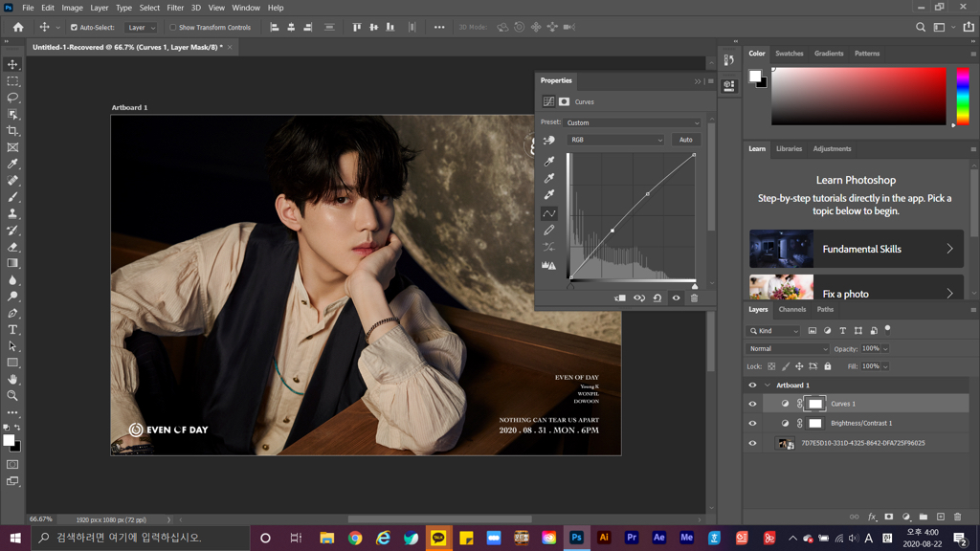Screen dimensions: 980x551
Task: Toggle the Auto-Select checkbox
Action: click(x=74, y=28)
